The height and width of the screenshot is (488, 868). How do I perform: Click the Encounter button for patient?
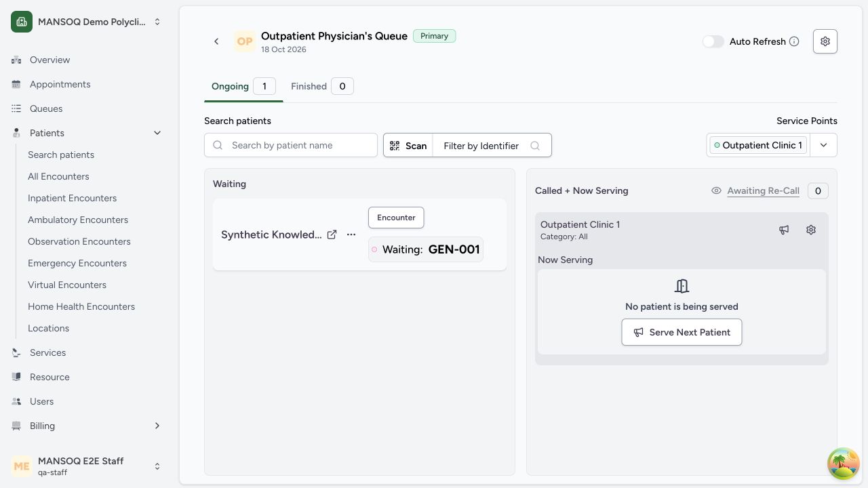pyautogui.click(x=396, y=218)
